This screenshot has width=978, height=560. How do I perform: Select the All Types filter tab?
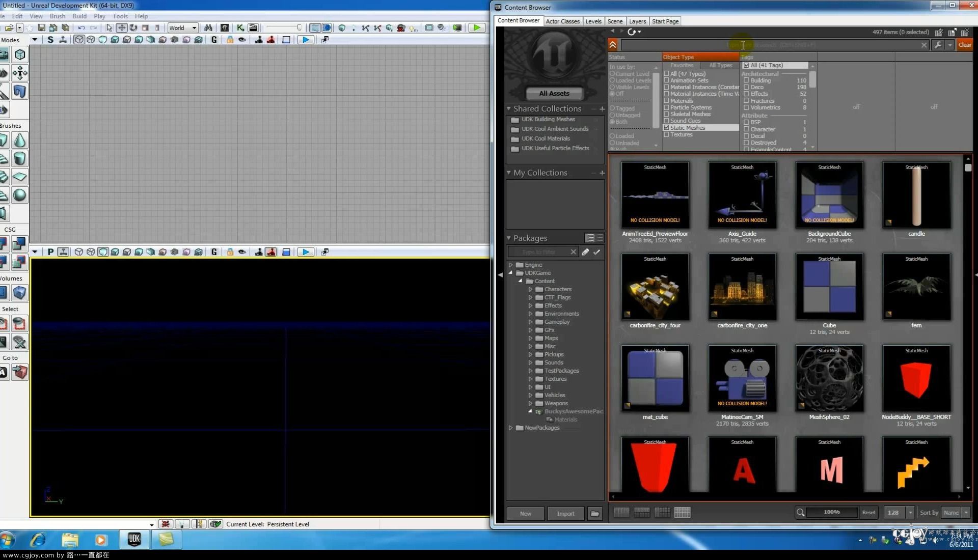721,65
